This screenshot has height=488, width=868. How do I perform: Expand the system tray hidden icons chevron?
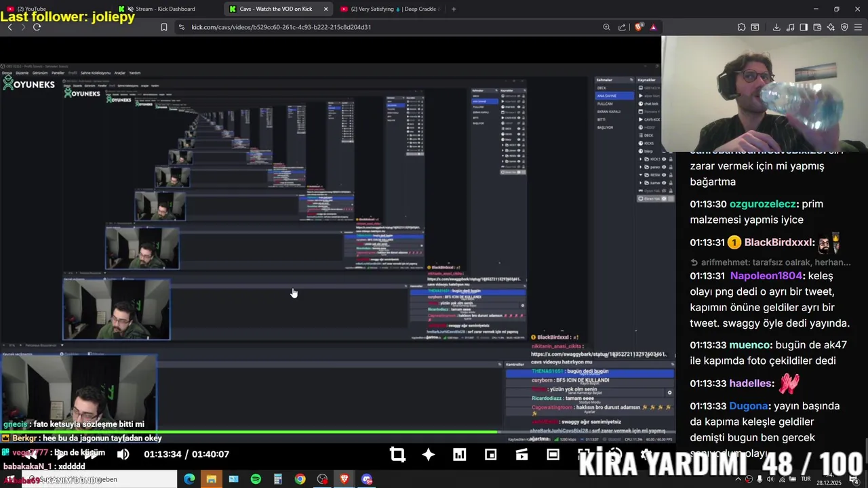point(738,479)
